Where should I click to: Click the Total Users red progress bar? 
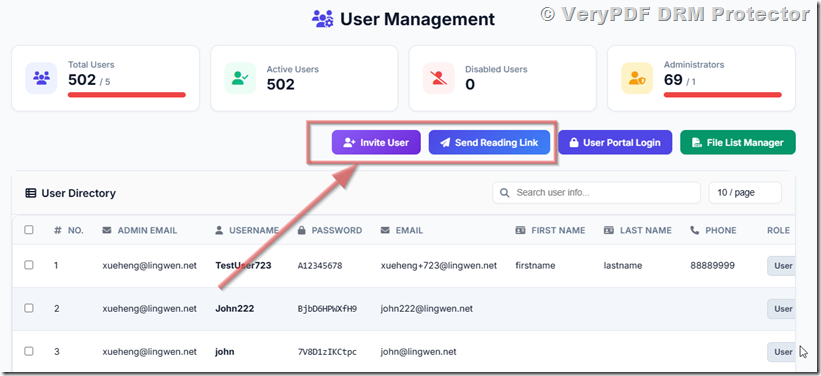pyautogui.click(x=127, y=95)
